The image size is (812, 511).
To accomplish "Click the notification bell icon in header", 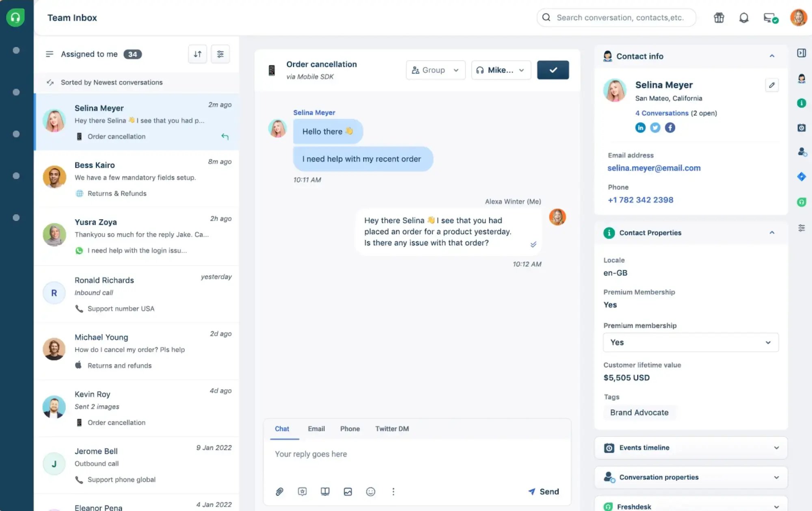I will [x=744, y=17].
